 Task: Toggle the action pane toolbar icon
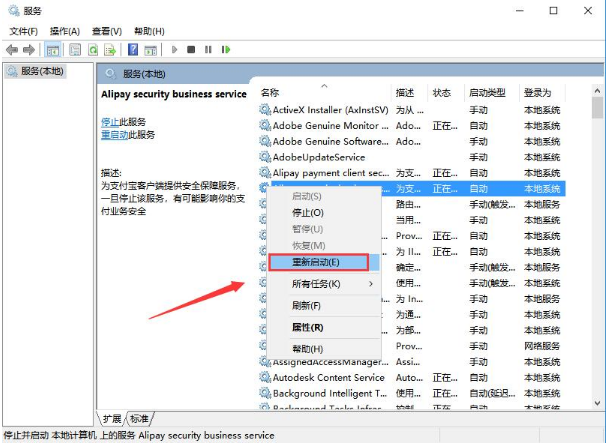150,50
